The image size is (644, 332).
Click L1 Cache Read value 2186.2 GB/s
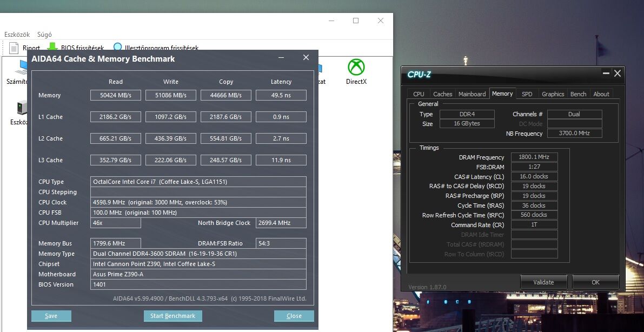[x=116, y=117]
